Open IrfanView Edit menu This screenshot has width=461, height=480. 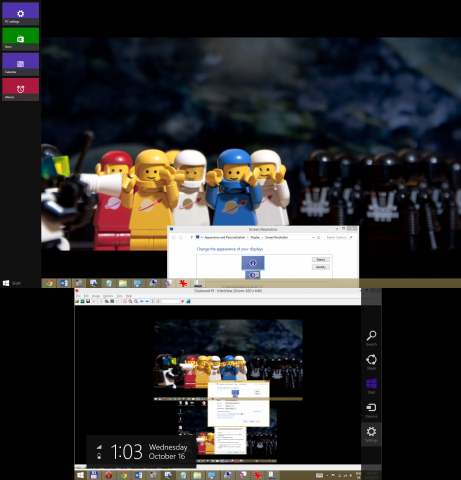pyautogui.click(x=86, y=296)
